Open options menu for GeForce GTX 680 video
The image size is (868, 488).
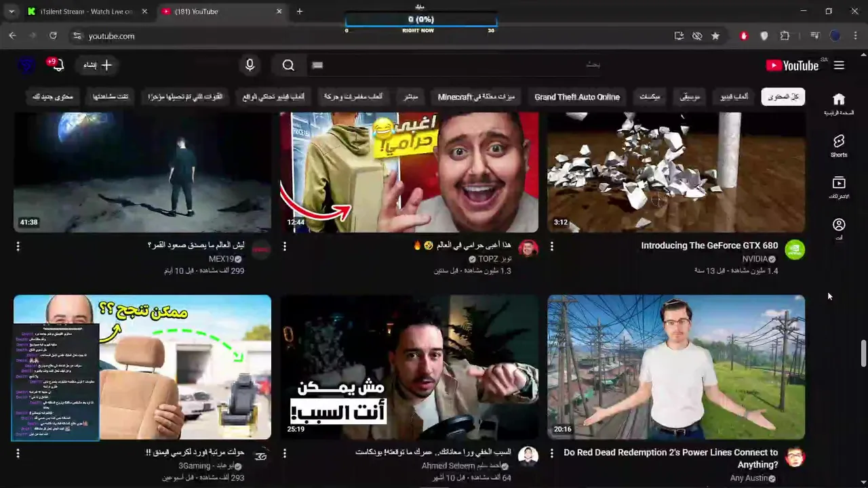pos(551,246)
